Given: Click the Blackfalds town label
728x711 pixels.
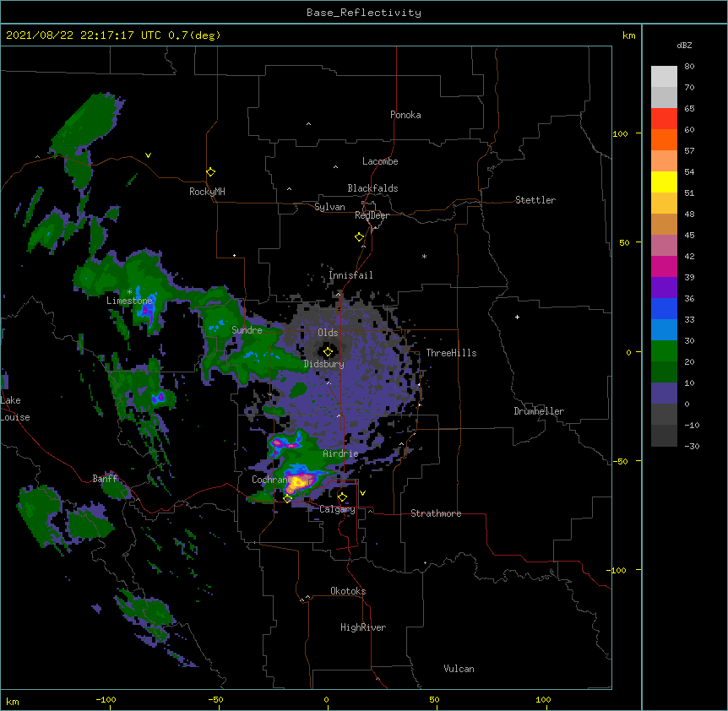Looking at the screenshot, I should (372, 188).
